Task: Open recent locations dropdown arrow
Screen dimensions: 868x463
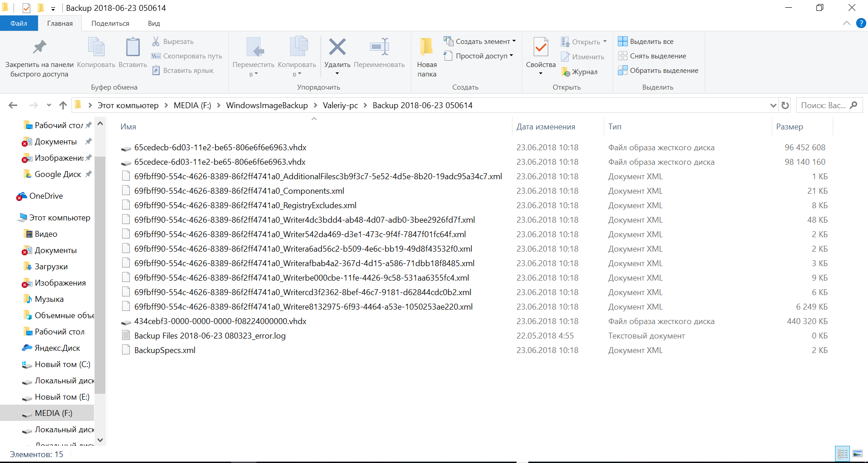Action: click(49, 105)
